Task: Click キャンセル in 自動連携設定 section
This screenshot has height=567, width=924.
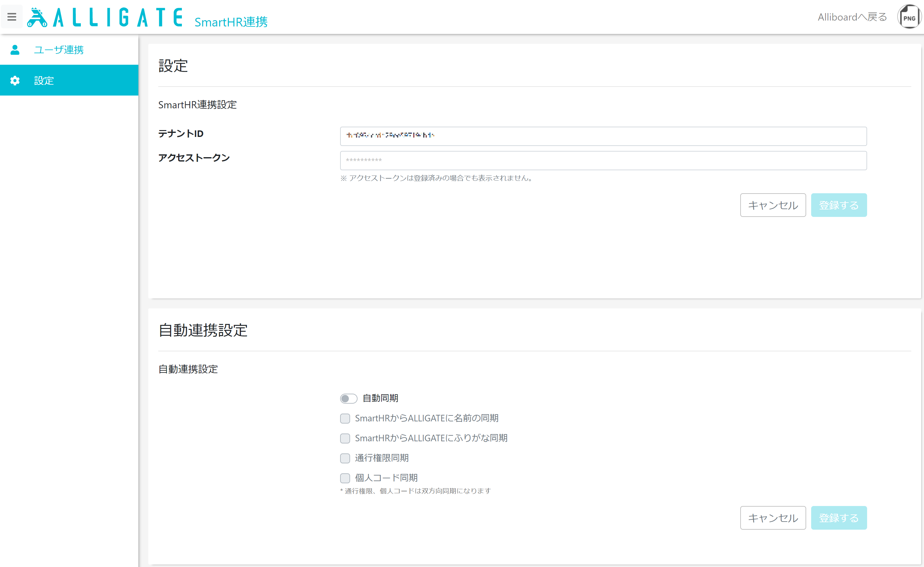Action: pyautogui.click(x=773, y=518)
